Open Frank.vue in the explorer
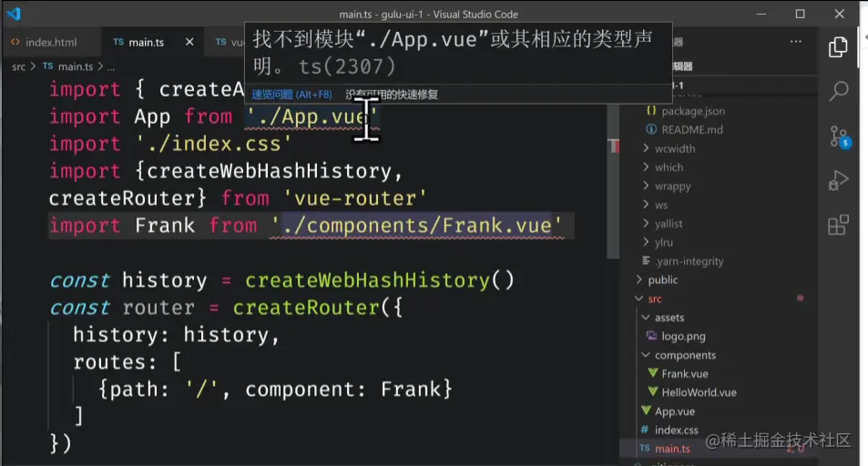The width and height of the screenshot is (868, 466). click(685, 374)
